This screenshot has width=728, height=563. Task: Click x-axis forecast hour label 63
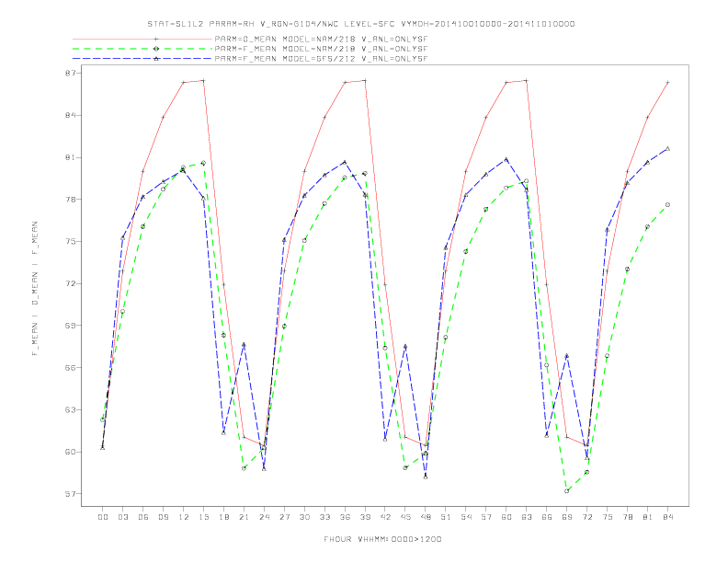(x=527, y=517)
